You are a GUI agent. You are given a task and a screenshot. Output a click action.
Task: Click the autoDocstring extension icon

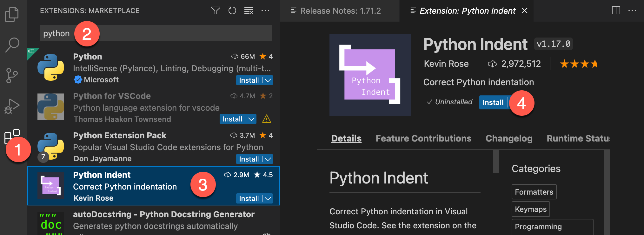pyautogui.click(x=51, y=223)
